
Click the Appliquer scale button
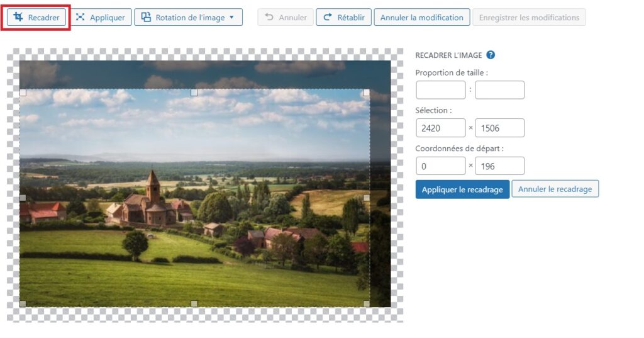[x=101, y=18]
